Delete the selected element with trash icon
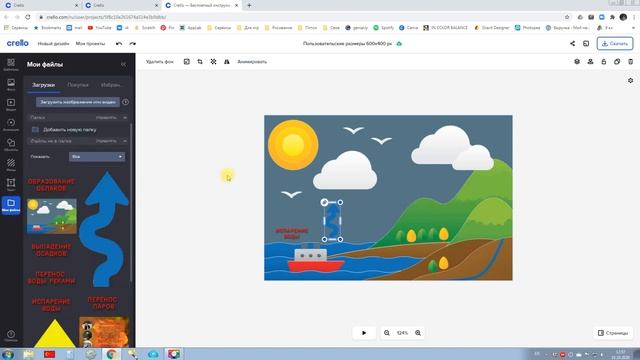The image size is (640, 360). pyautogui.click(x=630, y=62)
